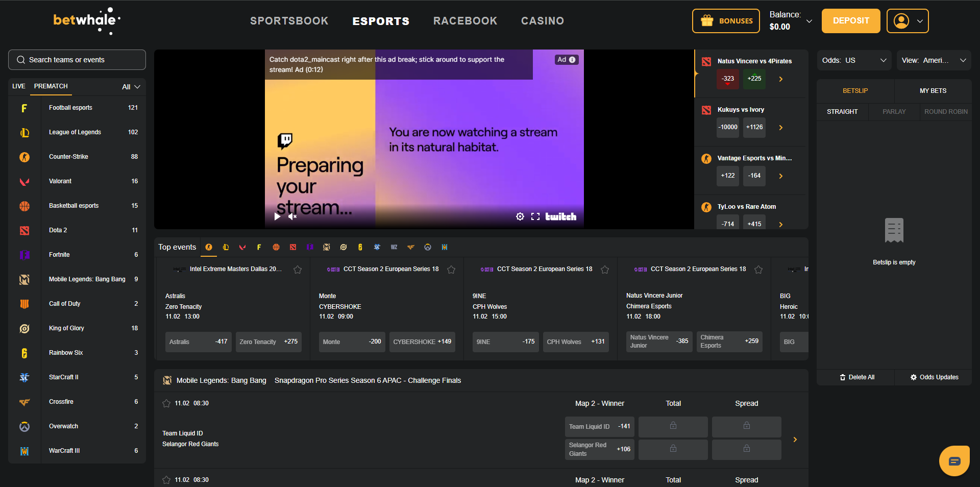Open the user account menu dropdown
The image size is (980, 487).
[x=907, y=21]
